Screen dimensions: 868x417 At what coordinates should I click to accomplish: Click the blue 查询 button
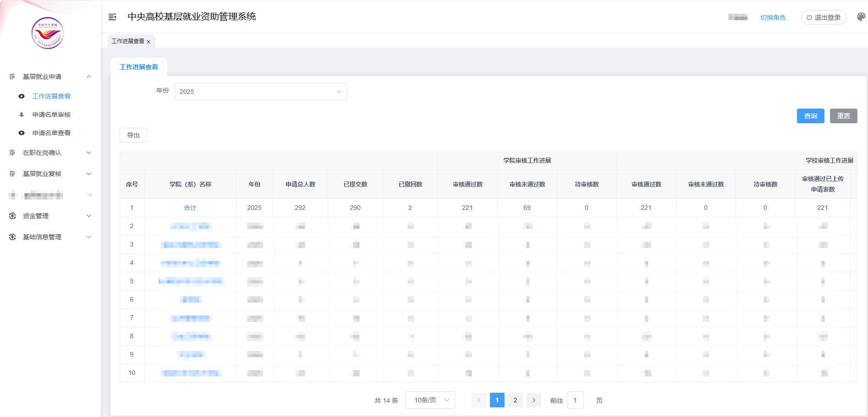[810, 116]
